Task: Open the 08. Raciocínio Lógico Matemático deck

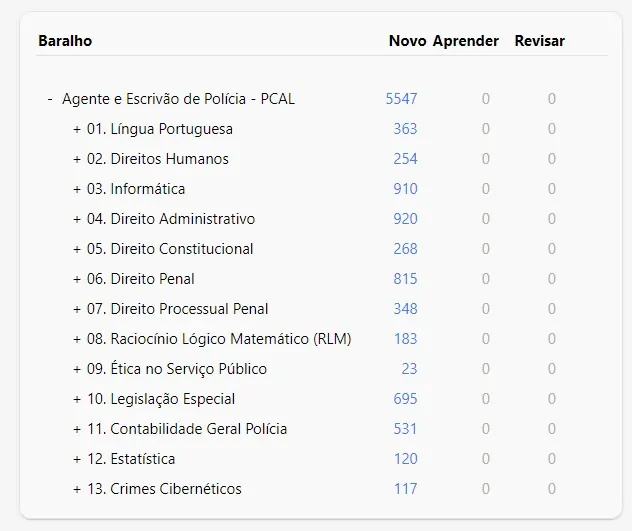Action: coord(219,339)
